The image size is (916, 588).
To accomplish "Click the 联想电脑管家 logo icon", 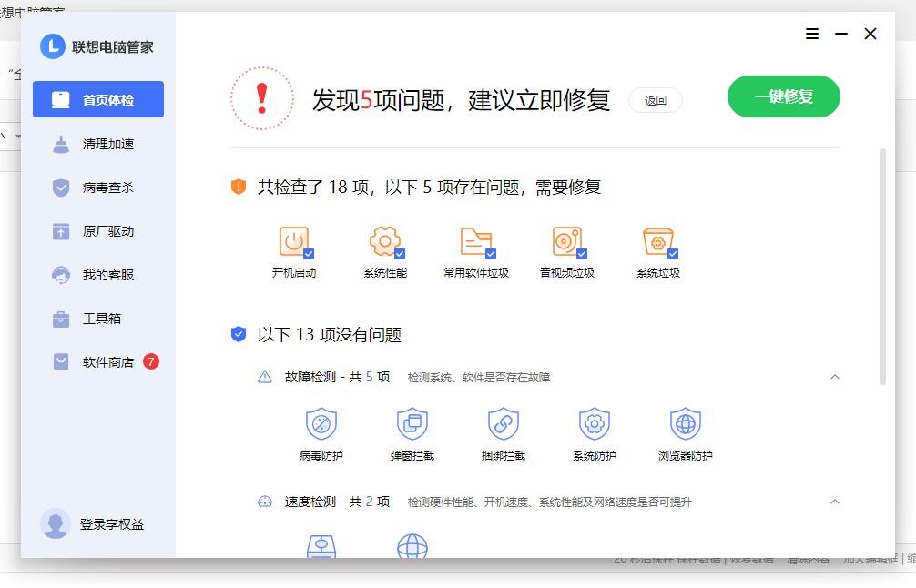I will pos(53,46).
